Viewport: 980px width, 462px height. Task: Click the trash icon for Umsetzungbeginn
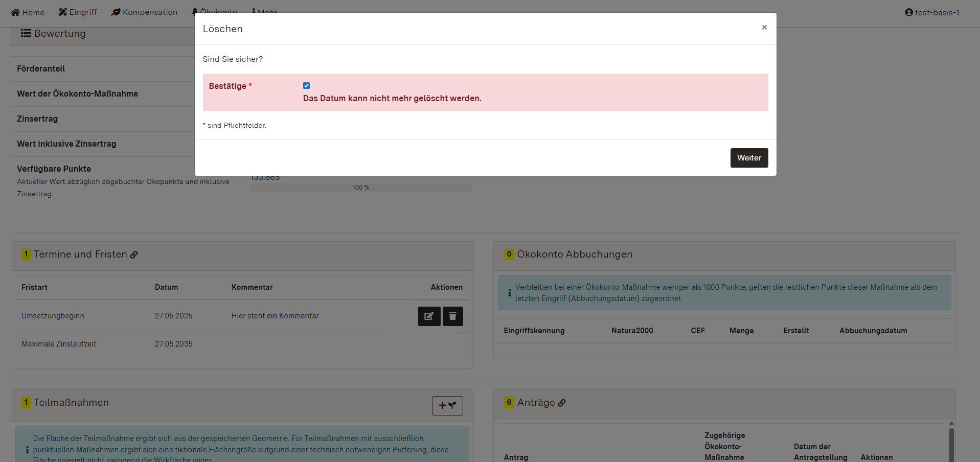[452, 316]
